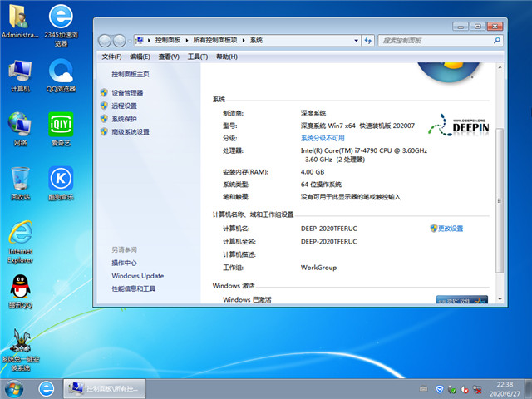Viewport: 532px width, 399px height.
Task: Select 控制面板 in the address bar
Action: click(x=168, y=40)
